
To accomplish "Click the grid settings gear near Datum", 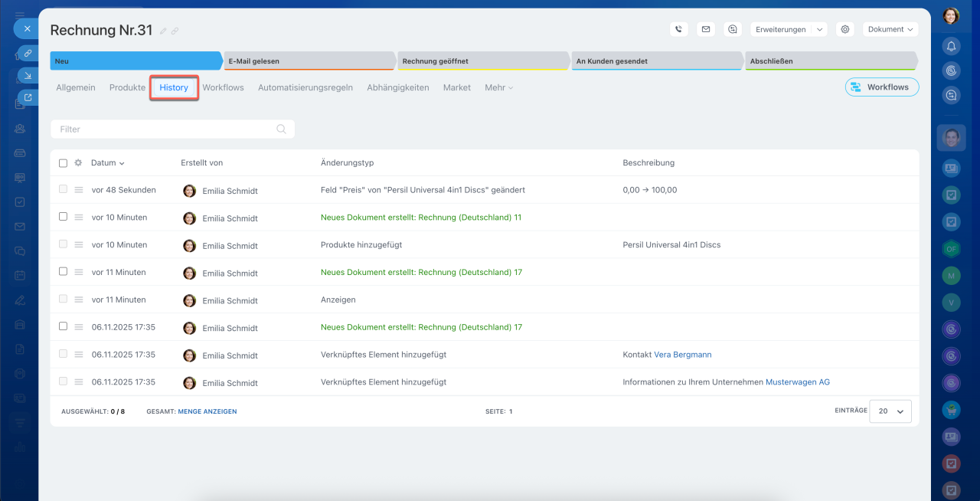I will [78, 163].
